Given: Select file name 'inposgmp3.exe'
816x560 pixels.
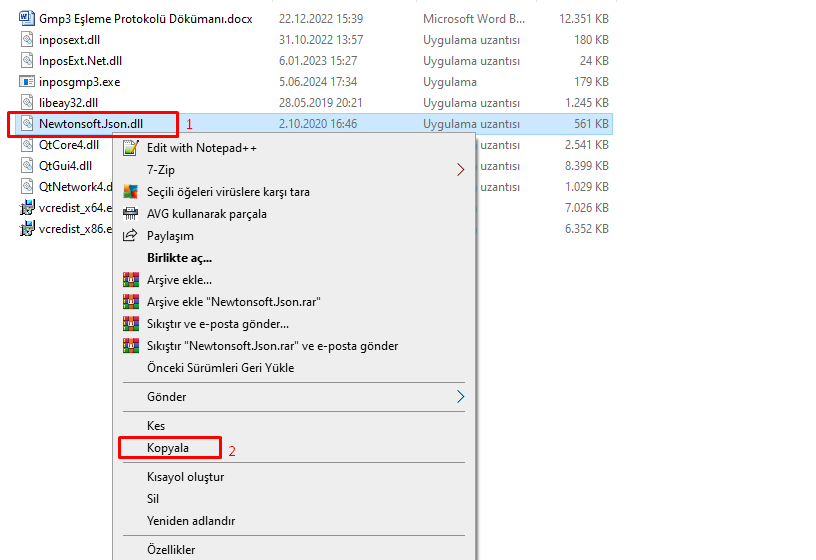Looking at the screenshot, I should tap(80, 82).
